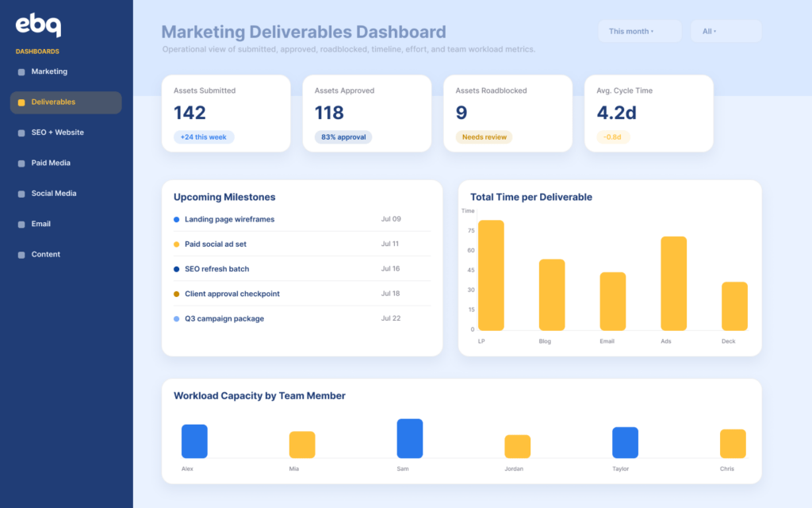Click the square icon beside Marketing

click(x=21, y=72)
